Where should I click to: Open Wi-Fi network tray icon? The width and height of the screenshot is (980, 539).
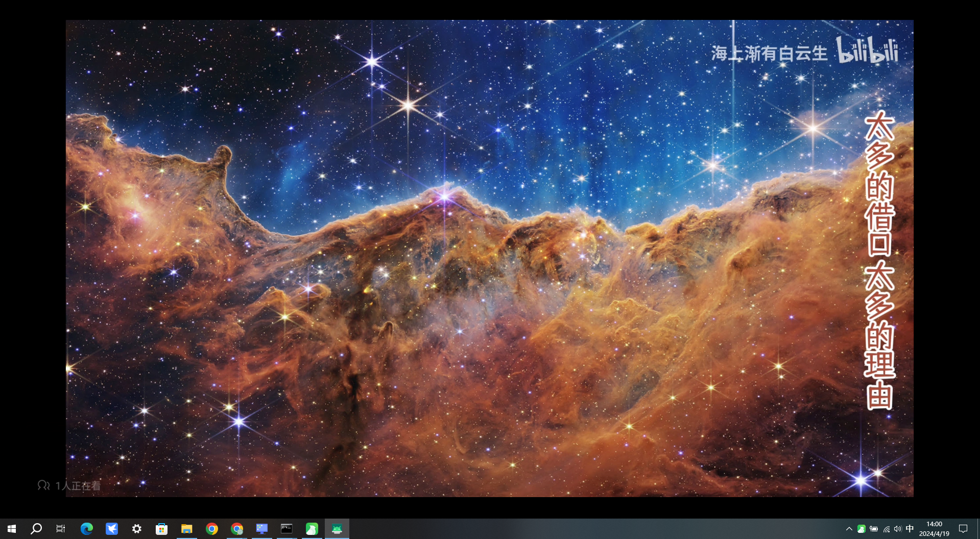point(886,529)
